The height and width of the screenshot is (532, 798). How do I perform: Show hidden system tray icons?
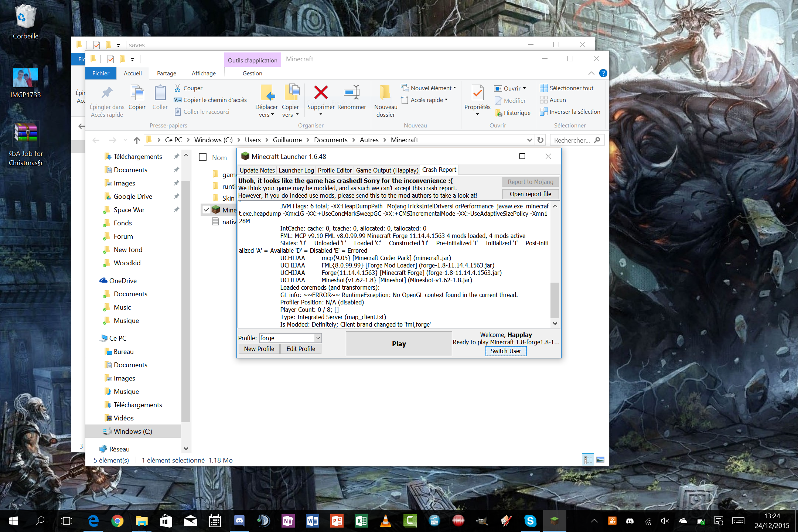click(x=594, y=521)
